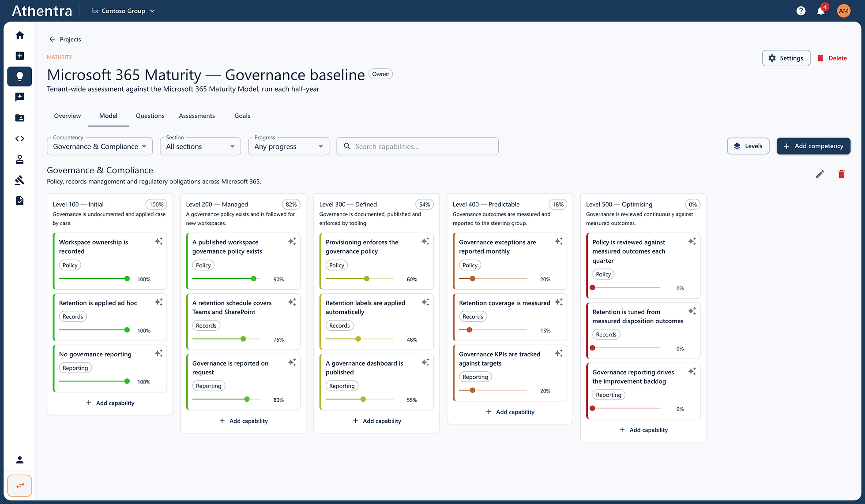This screenshot has height=504, width=865.
Task: Open the gavel icon in sidebar
Action: pyautogui.click(x=20, y=180)
